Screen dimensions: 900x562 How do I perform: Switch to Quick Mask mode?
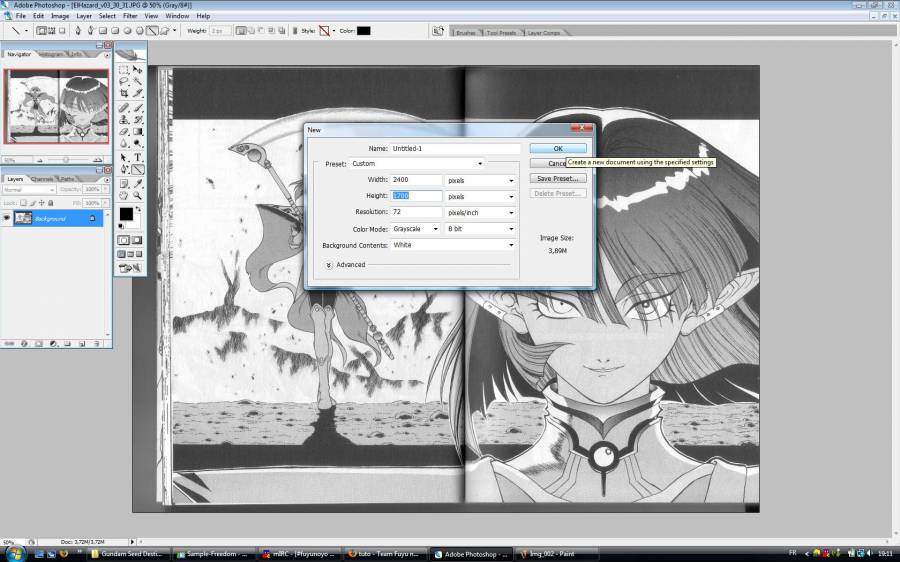(137, 240)
